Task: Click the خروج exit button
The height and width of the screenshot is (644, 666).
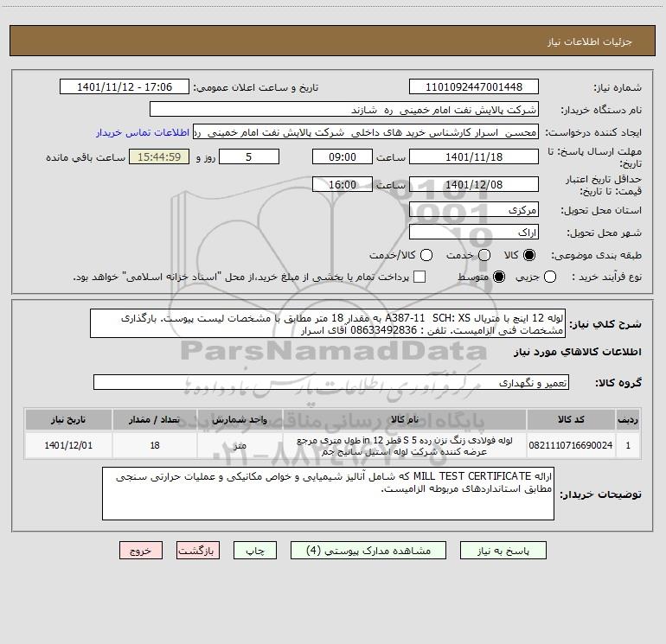Action: pyautogui.click(x=141, y=551)
